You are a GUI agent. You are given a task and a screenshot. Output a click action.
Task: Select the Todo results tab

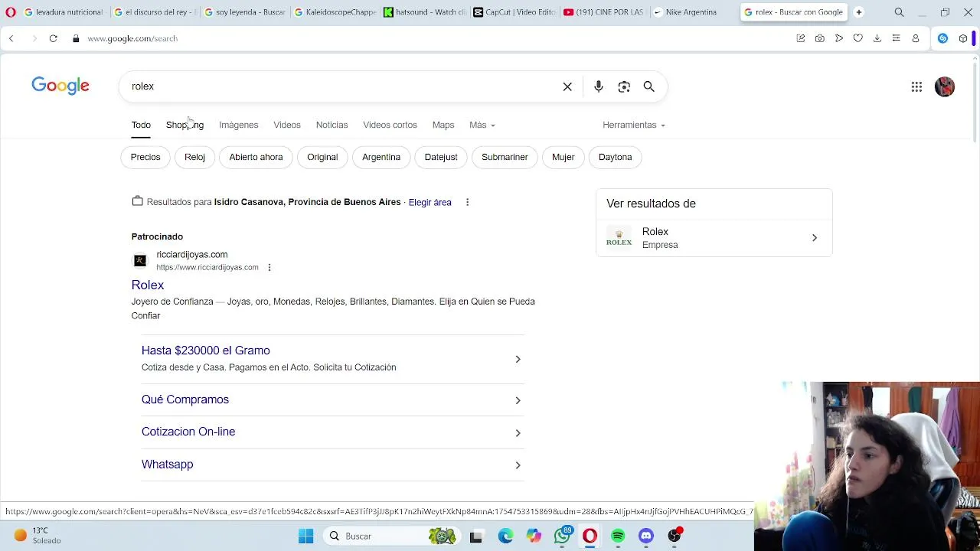pos(141,125)
